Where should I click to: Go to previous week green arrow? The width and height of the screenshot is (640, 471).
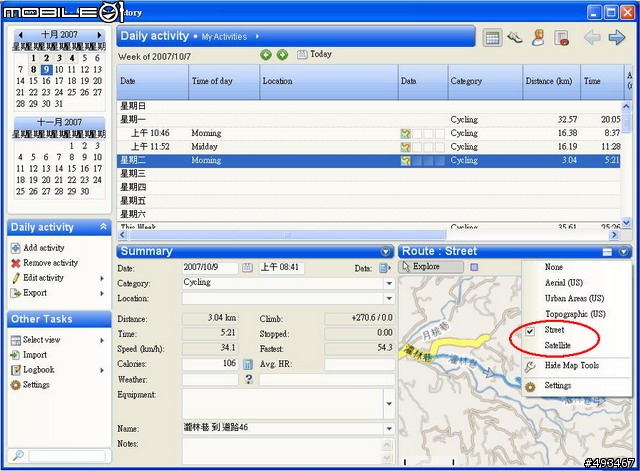266,55
